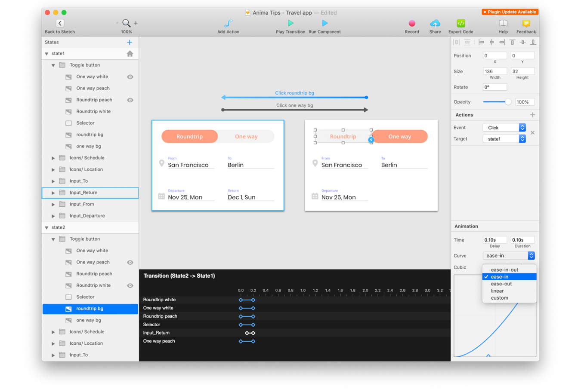Image resolution: width=581 pixels, height=392 pixels.
Task: Open the Event dropdown set to Click
Action: point(504,128)
